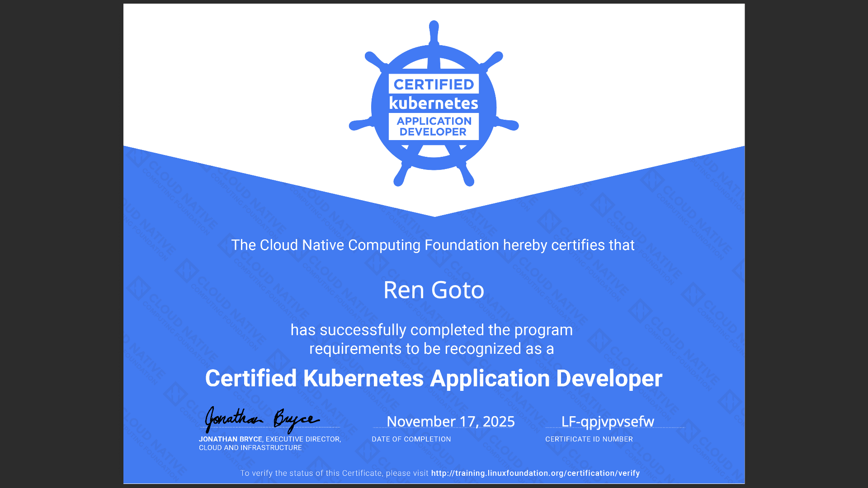Click the JONATHAN BRYCE, EXECUTIVE DIRECTOR caption
This screenshot has height=488, width=868.
(270, 439)
